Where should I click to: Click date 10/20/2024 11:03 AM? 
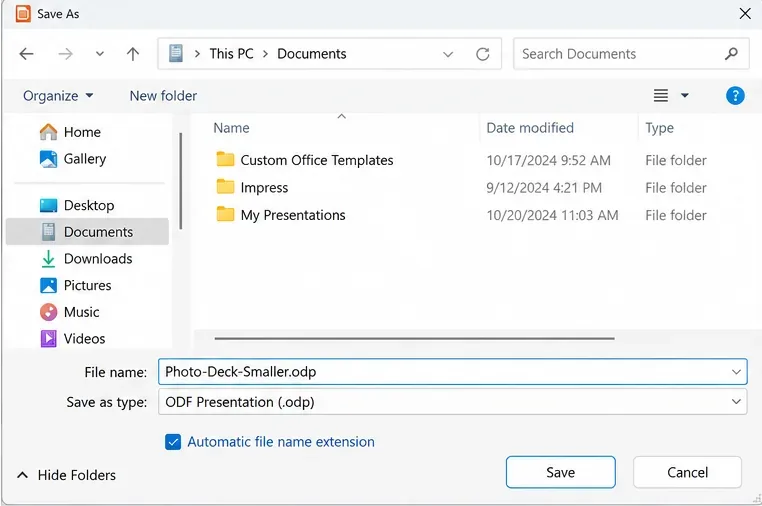tap(552, 215)
